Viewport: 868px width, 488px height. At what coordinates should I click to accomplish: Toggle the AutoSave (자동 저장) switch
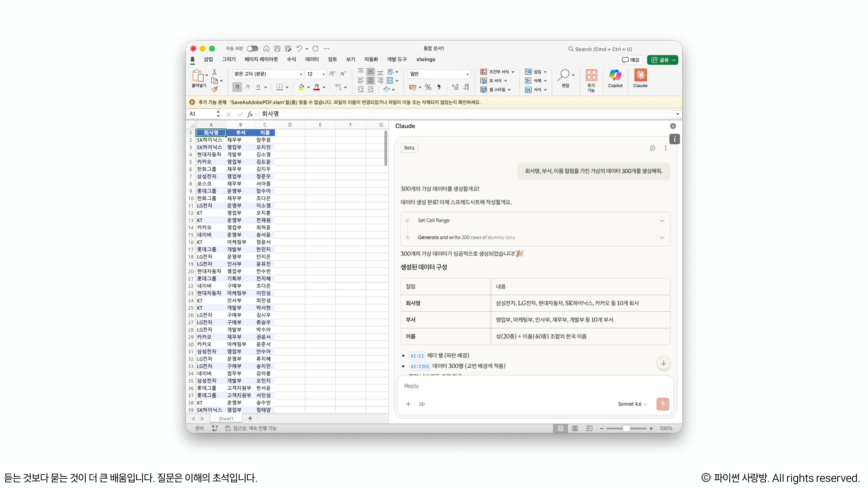pyautogui.click(x=252, y=49)
